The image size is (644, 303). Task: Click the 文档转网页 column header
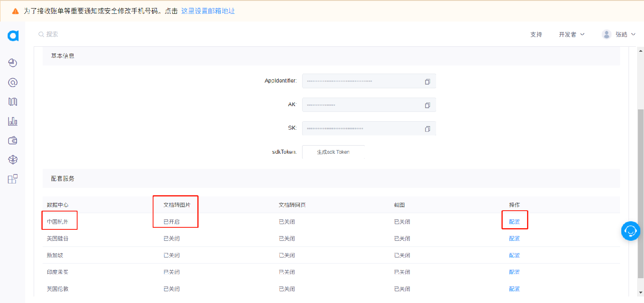(x=292, y=205)
